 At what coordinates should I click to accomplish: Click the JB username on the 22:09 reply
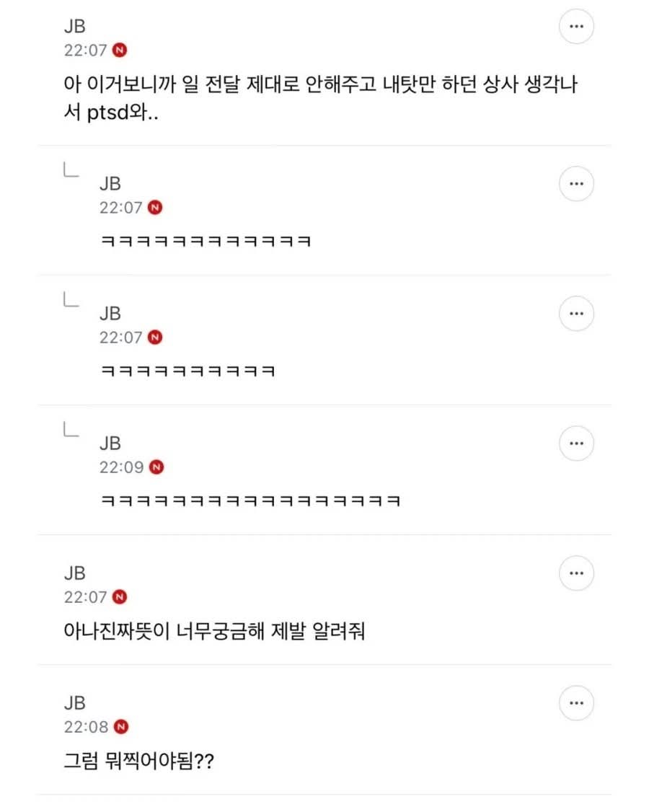(110, 443)
